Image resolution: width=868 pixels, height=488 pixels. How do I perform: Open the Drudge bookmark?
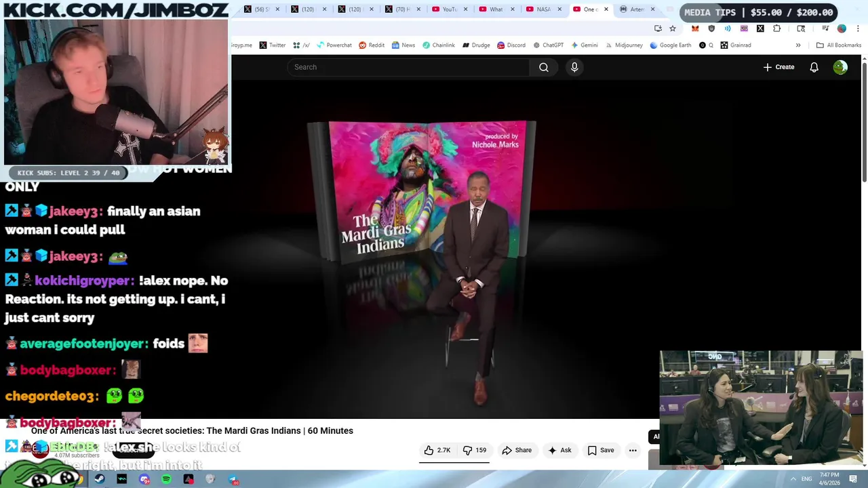(476, 45)
